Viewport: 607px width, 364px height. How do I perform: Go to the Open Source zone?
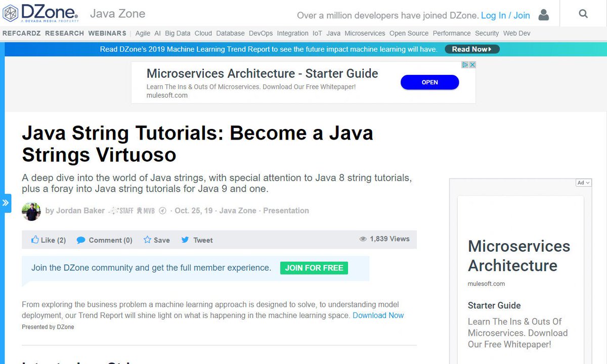[409, 33]
